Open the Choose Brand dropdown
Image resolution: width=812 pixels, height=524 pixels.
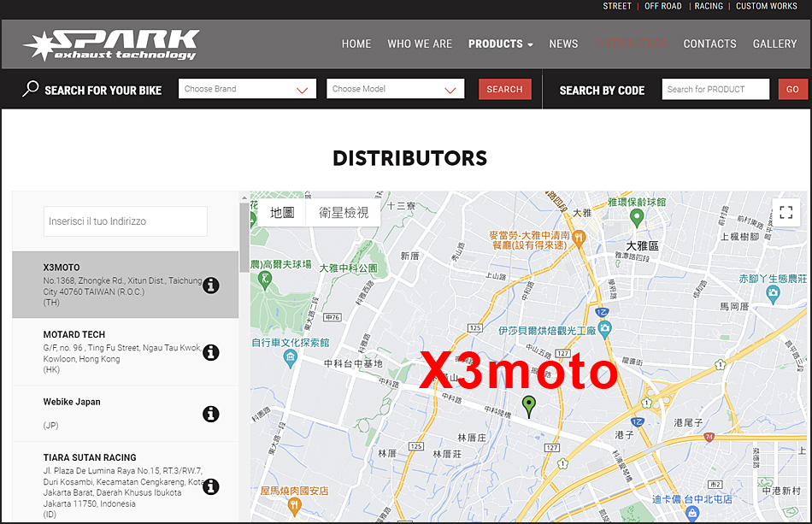247,89
